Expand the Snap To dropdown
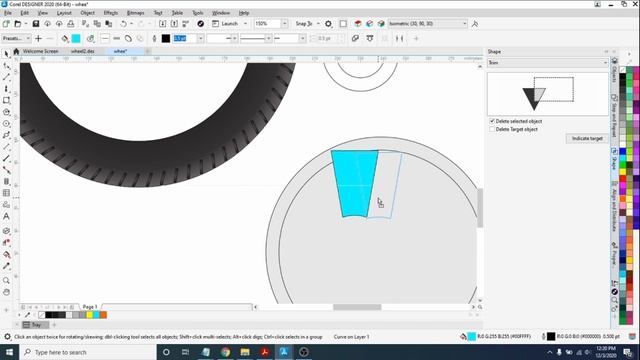 (x=318, y=24)
